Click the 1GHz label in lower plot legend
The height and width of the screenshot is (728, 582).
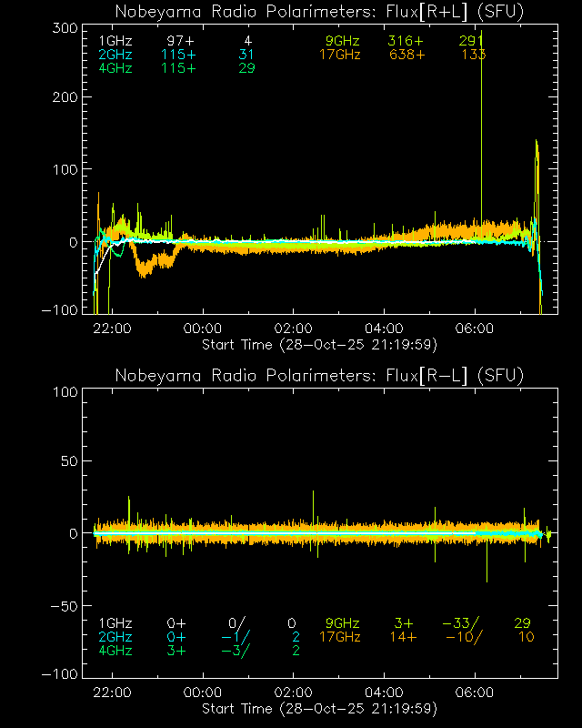115,623
